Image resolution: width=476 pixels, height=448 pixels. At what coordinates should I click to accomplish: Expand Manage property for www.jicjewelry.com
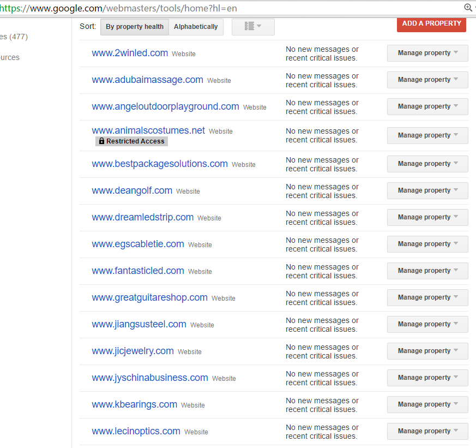(x=427, y=351)
